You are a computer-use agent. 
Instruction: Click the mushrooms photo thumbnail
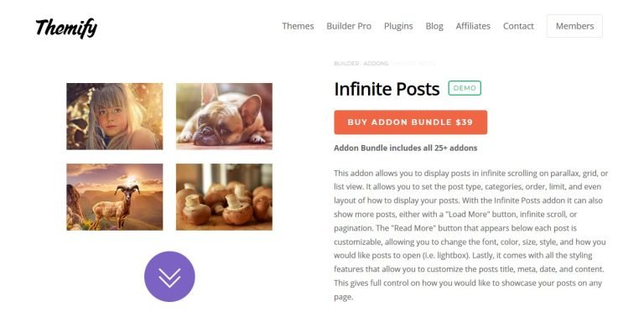click(x=224, y=196)
